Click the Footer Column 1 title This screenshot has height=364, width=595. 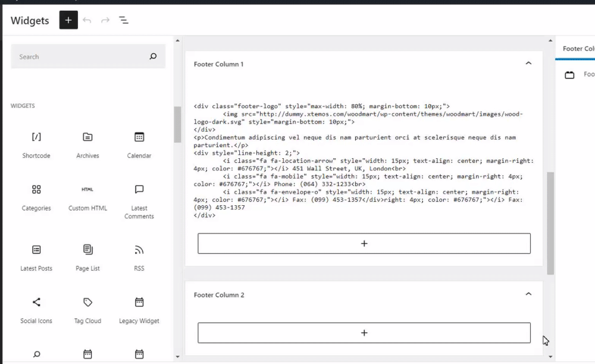click(x=218, y=64)
